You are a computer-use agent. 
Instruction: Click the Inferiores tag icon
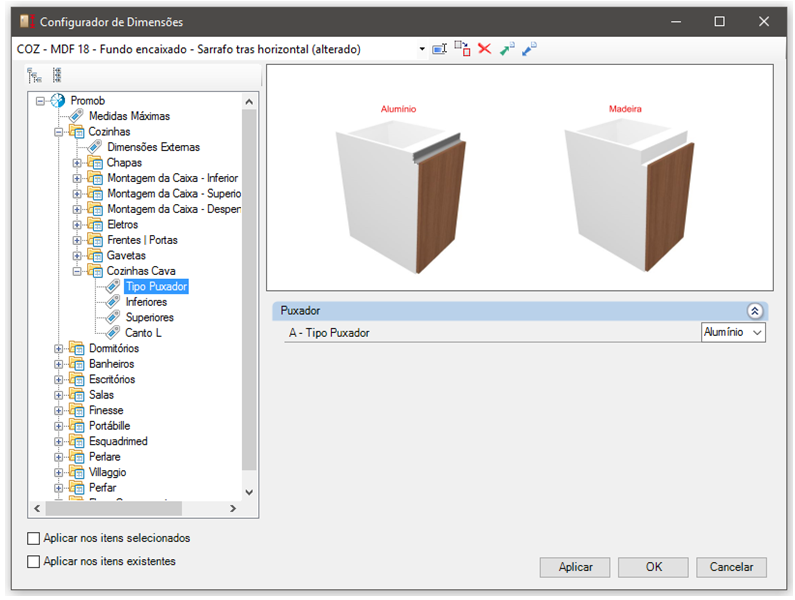click(x=113, y=302)
